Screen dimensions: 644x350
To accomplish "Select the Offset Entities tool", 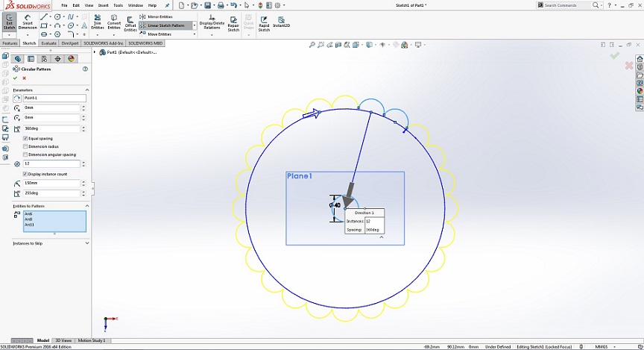I will pyautogui.click(x=130, y=24).
